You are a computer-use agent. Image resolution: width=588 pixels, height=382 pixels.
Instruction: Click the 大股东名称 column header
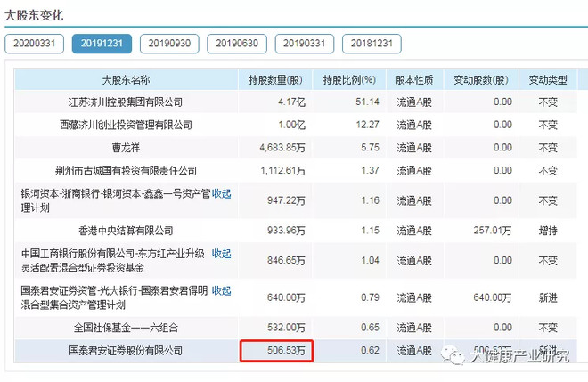tap(126, 79)
